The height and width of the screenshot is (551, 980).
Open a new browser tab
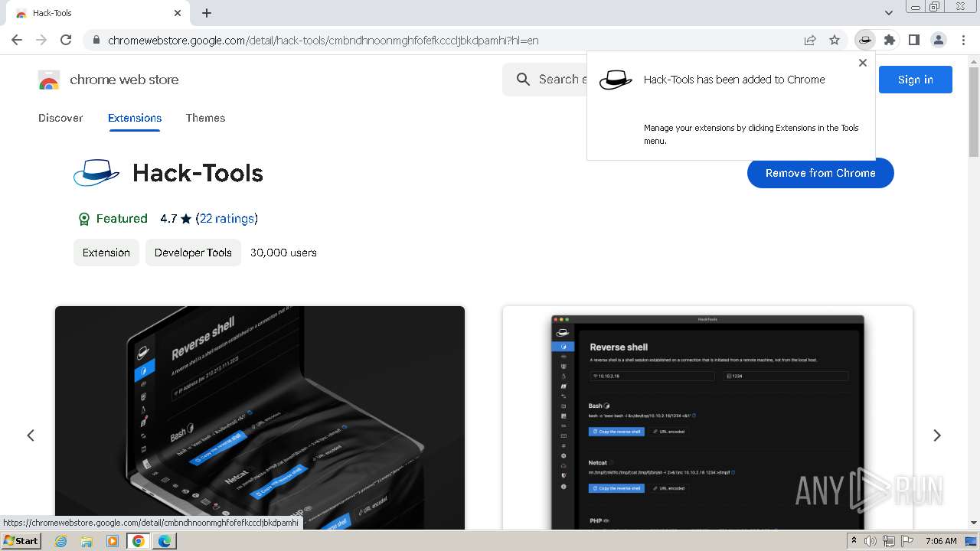207,13
